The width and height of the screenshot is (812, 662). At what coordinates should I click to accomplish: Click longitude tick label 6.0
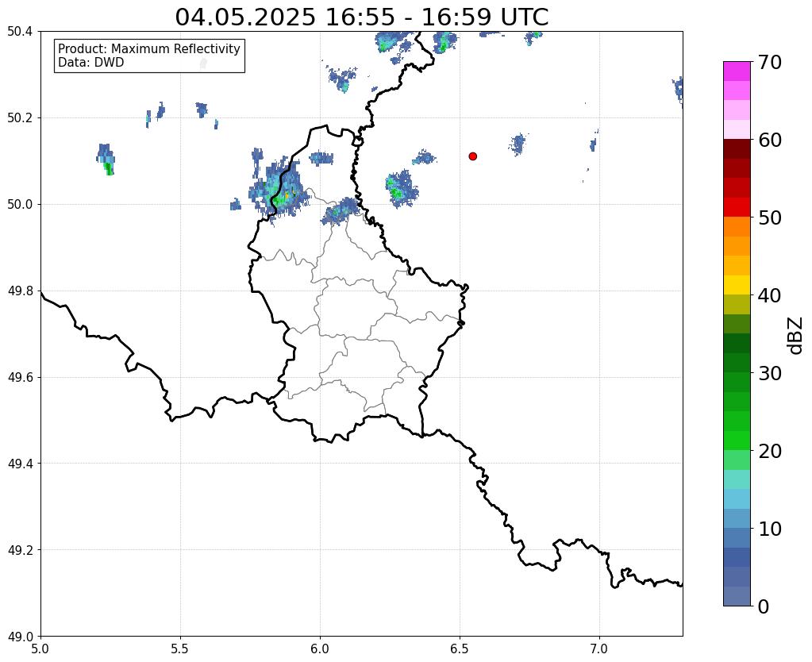pyautogui.click(x=320, y=649)
